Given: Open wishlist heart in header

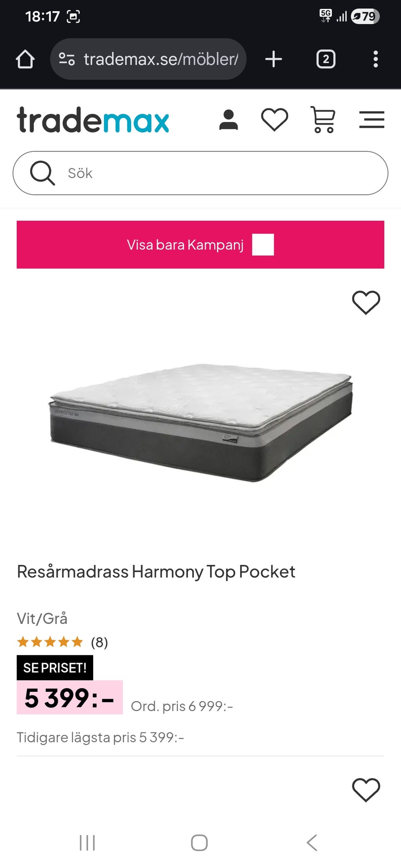Looking at the screenshot, I should point(274,120).
